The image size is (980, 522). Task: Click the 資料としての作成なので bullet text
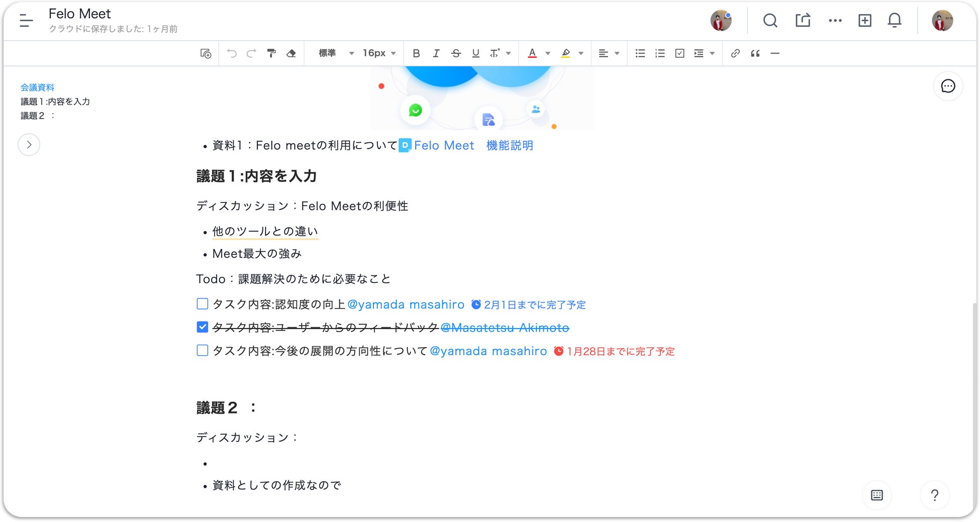[276, 485]
